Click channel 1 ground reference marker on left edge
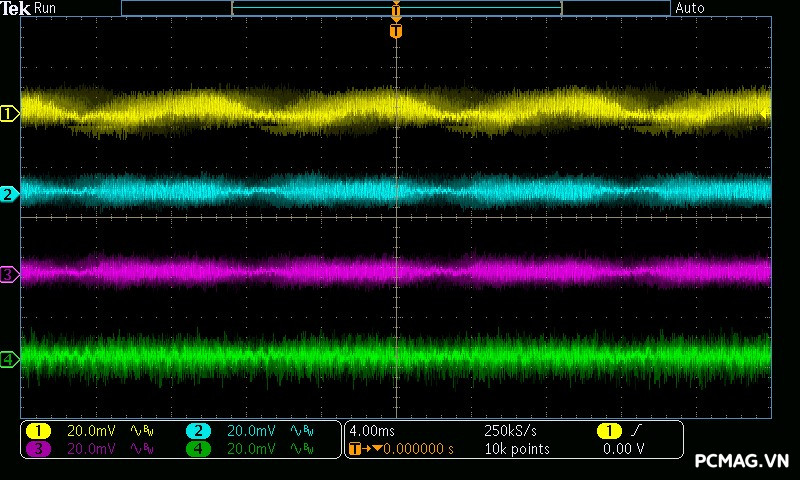The width and height of the screenshot is (800, 480). (x=9, y=114)
